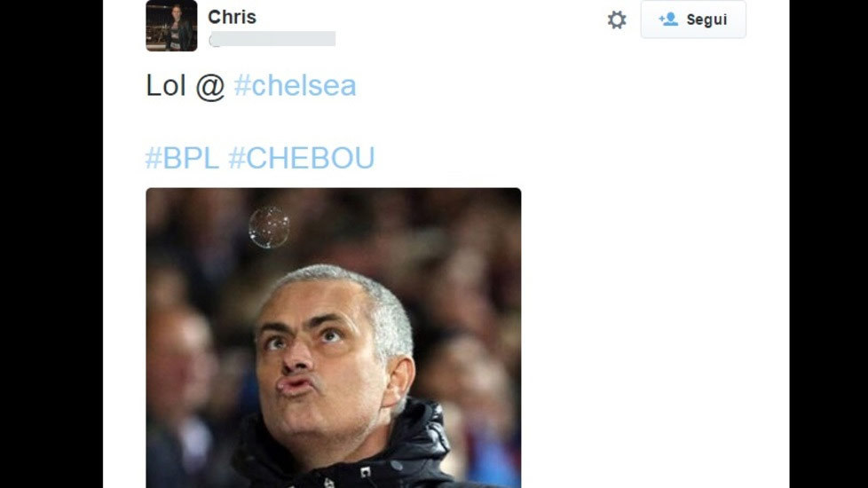Open the display name Chris
868x488 pixels.
coord(232,17)
